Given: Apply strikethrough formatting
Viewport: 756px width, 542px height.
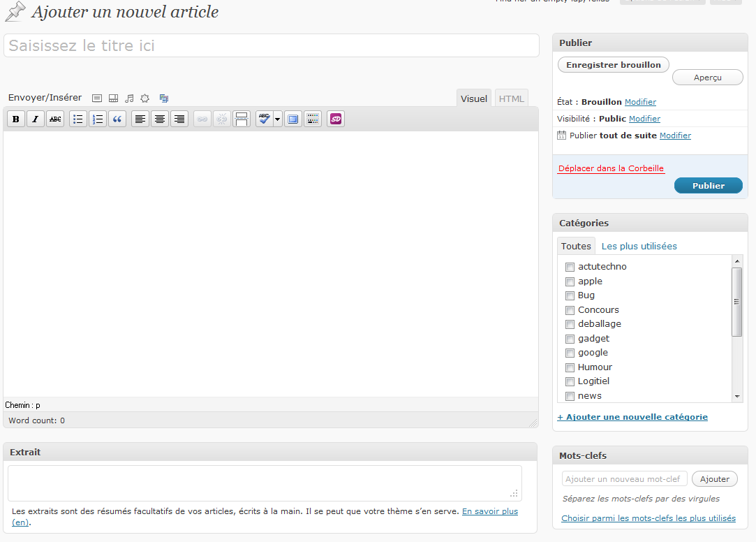Looking at the screenshot, I should coord(55,119).
